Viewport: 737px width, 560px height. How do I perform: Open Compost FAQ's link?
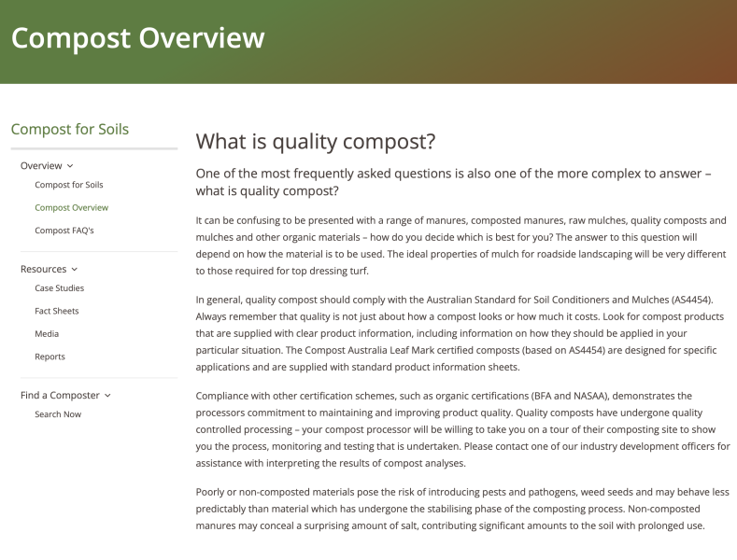point(64,231)
